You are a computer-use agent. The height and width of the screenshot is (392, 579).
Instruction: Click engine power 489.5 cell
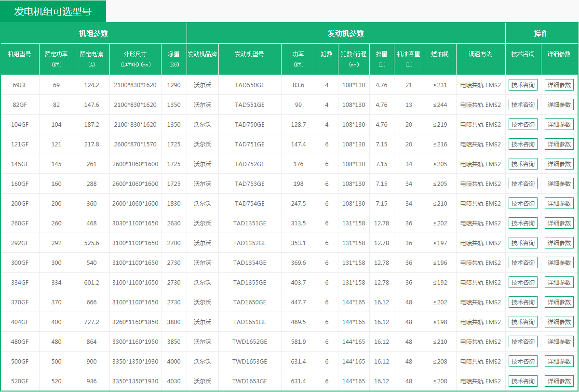click(298, 322)
